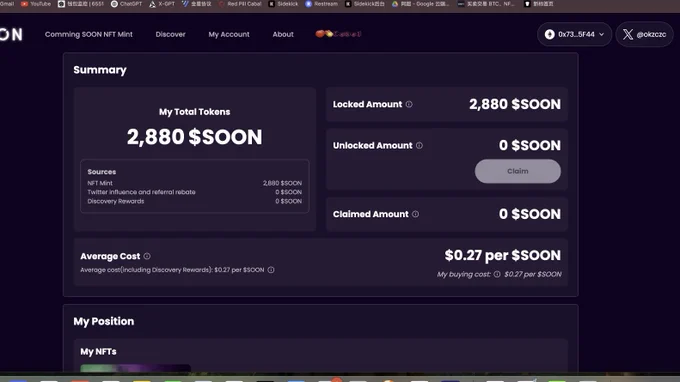Open the Google Drive bookmark

coord(420,4)
